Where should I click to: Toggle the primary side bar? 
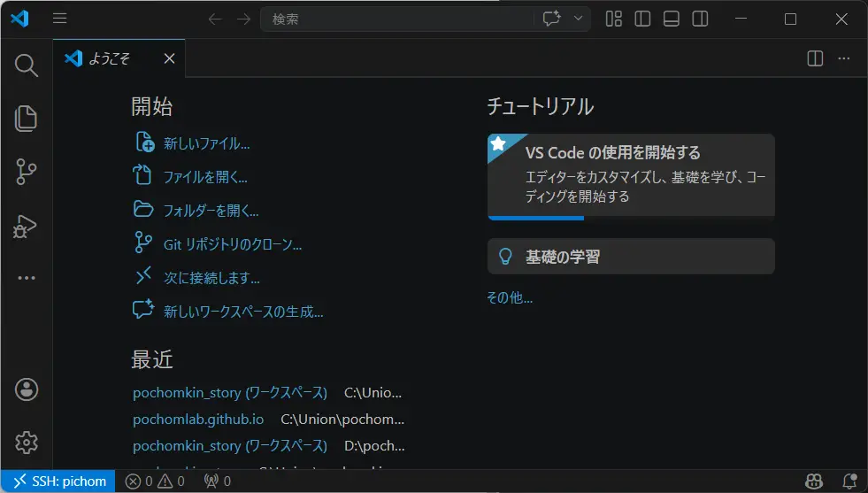pos(642,19)
